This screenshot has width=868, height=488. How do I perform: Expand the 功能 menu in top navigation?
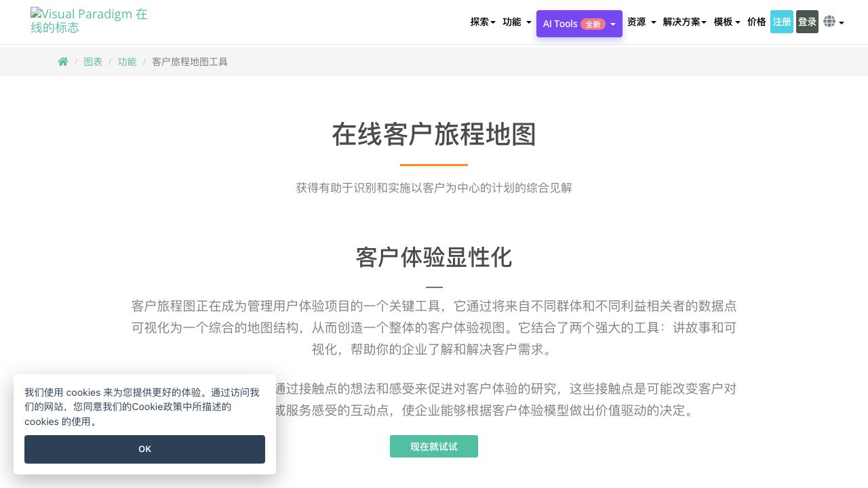click(516, 22)
